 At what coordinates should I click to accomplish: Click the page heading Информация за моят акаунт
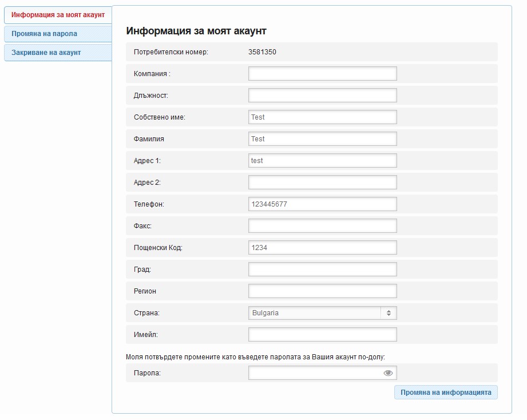pyautogui.click(x=196, y=31)
